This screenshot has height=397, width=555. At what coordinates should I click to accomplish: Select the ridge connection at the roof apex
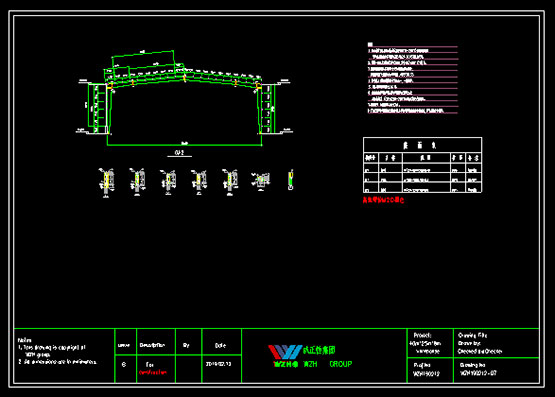(184, 77)
